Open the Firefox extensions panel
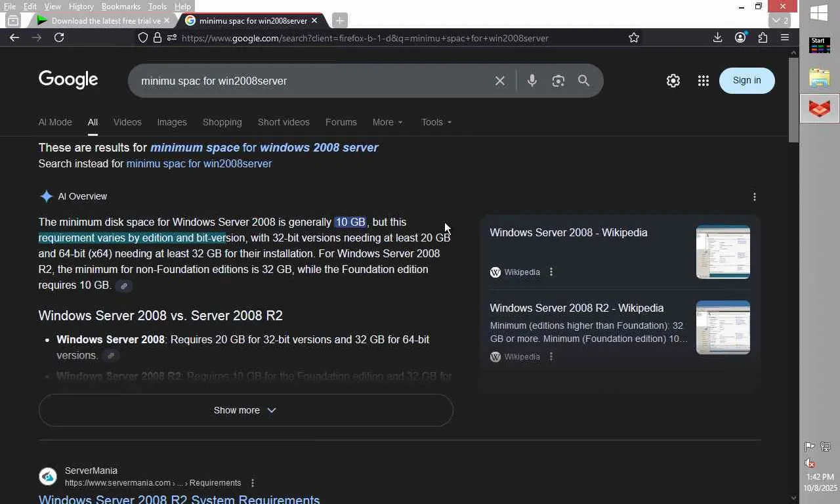 tap(763, 37)
